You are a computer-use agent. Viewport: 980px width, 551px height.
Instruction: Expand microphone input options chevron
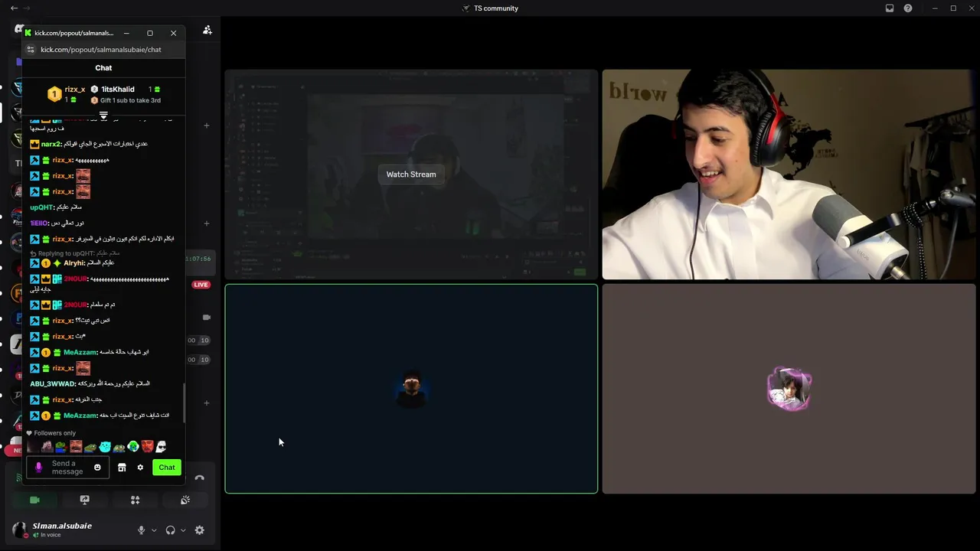click(154, 530)
